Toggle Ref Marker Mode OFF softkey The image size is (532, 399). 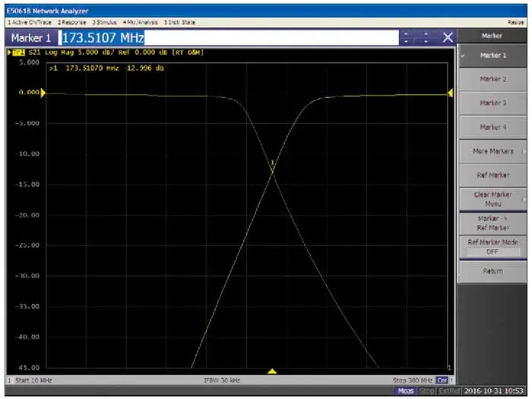(492, 247)
